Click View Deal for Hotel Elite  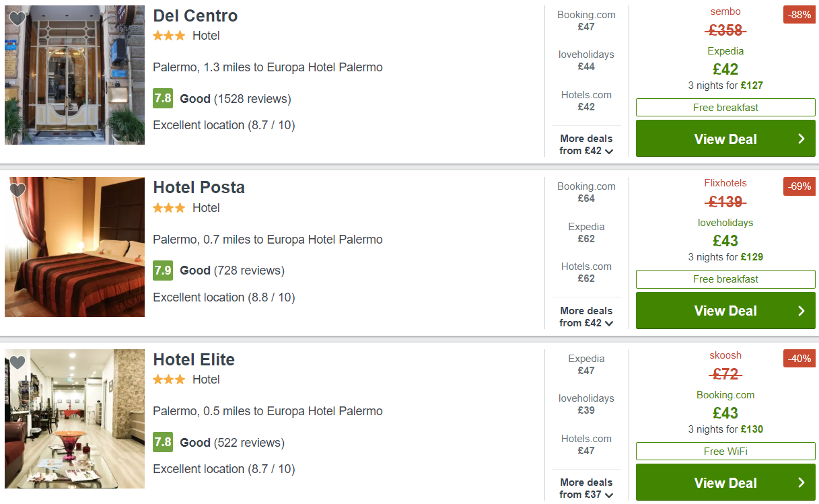pyautogui.click(x=725, y=483)
